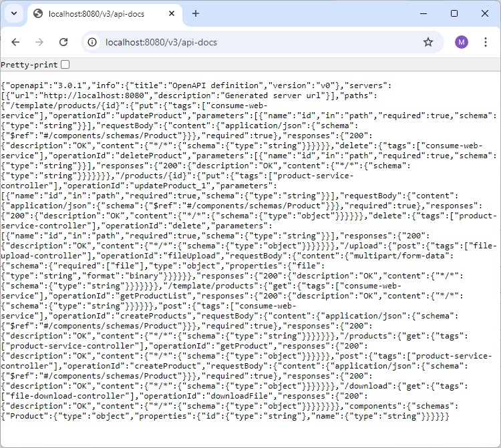Image resolution: width=501 pixels, height=448 pixels.
Task: Close the api-docs tab
Action: (172, 14)
